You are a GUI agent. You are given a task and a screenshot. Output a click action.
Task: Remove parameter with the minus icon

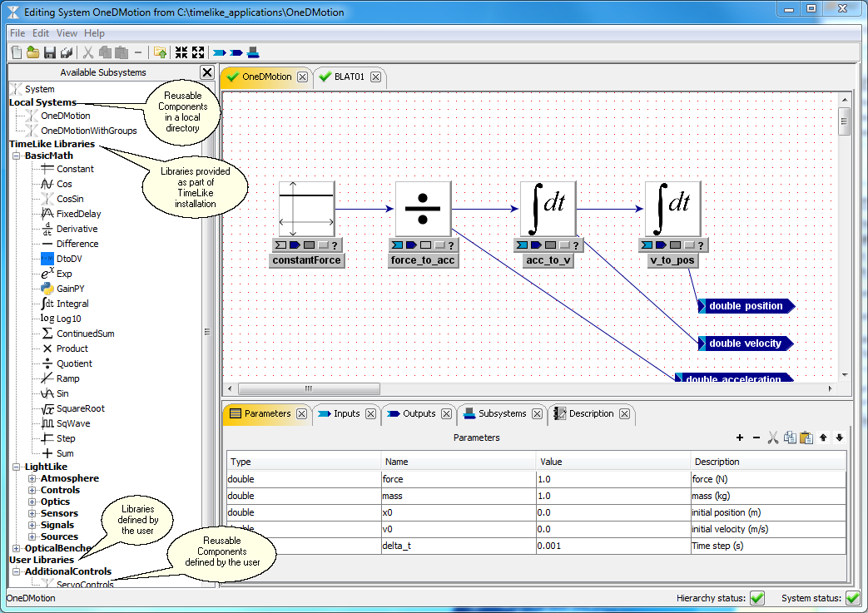click(756, 438)
